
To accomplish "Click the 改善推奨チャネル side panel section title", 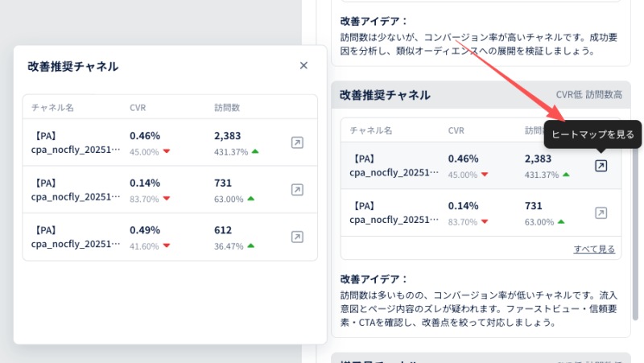I will point(386,96).
